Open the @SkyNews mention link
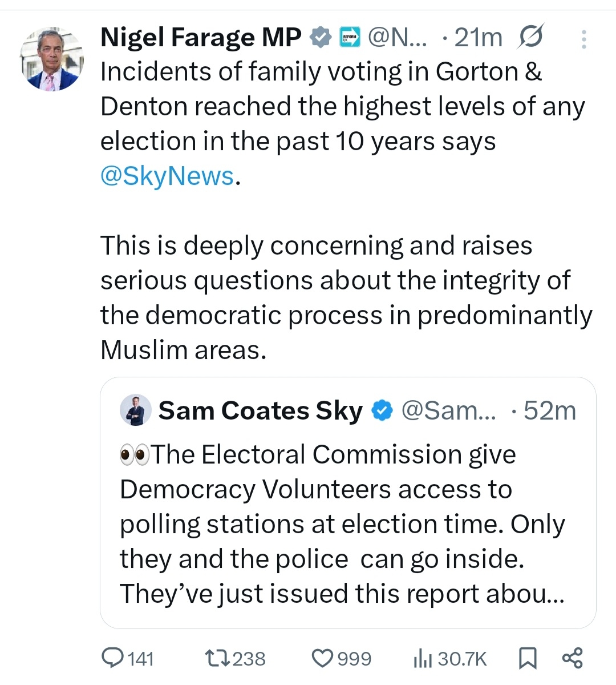This screenshot has width=616, height=685. point(167,176)
